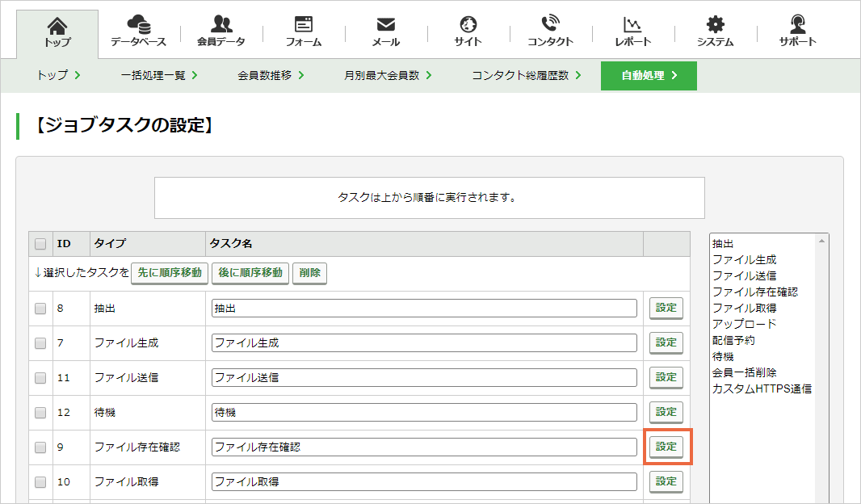The width and height of the screenshot is (861, 504).
Task: Click 設定 for the ファイル取得 task
Action: [666, 481]
